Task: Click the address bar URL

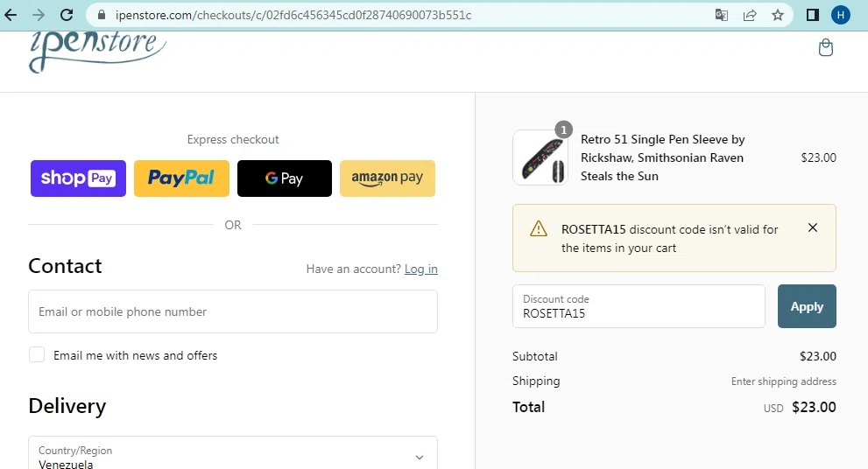Action: pos(293,15)
